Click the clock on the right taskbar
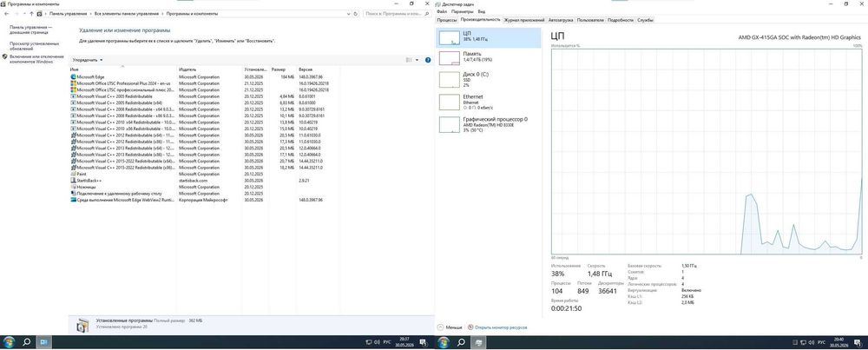Screen dimensions: 868x350 (838, 343)
